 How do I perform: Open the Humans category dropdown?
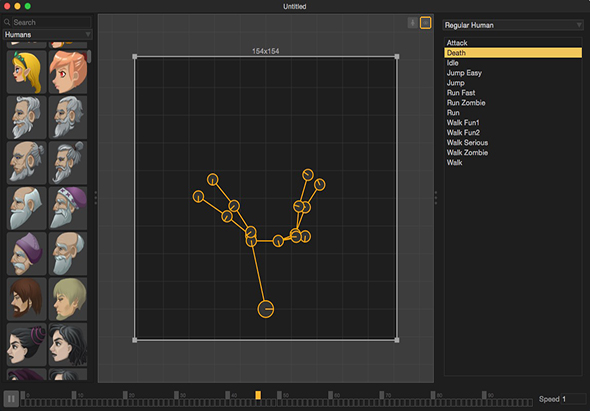point(47,35)
